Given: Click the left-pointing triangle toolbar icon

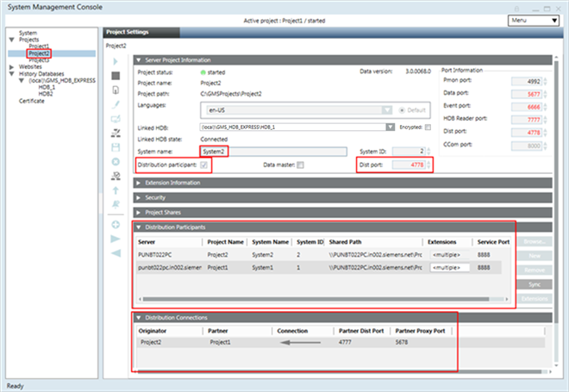Looking at the screenshot, I should pos(116,252).
